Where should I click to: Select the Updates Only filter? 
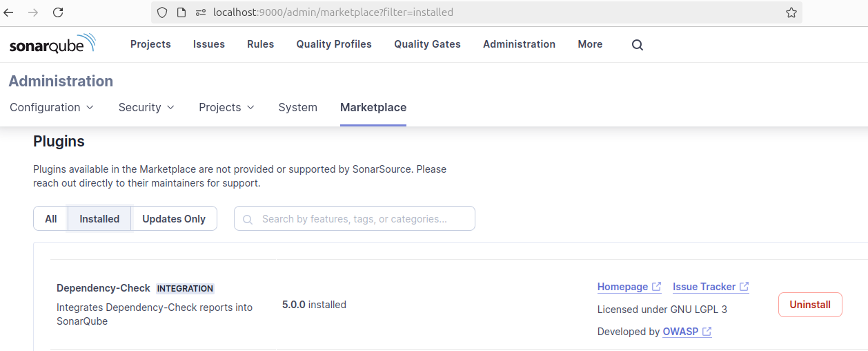(x=174, y=219)
